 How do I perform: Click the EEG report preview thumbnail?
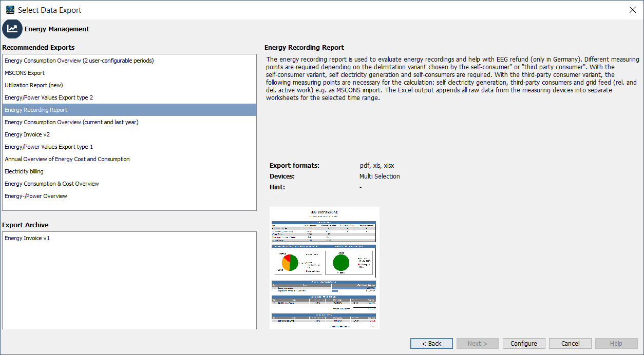324,267
